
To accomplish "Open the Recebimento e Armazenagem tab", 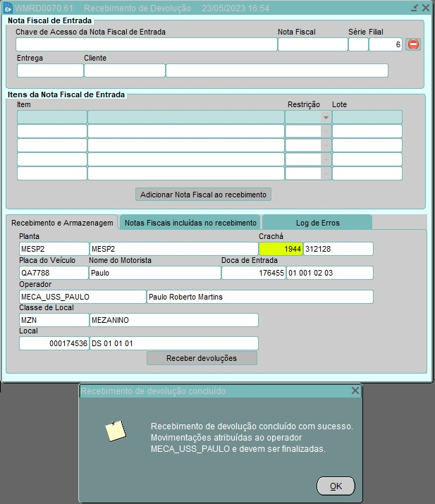I will pyautogui.click(x=62, y=223).
